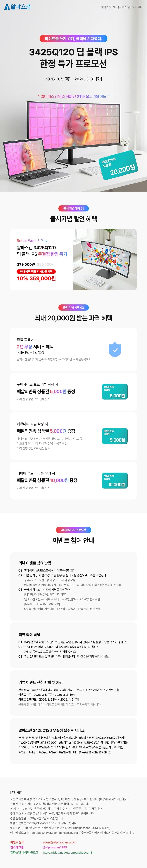Click the red '최대 혜택 적용 시 4만원 혜택' badge

coord(36,272)
